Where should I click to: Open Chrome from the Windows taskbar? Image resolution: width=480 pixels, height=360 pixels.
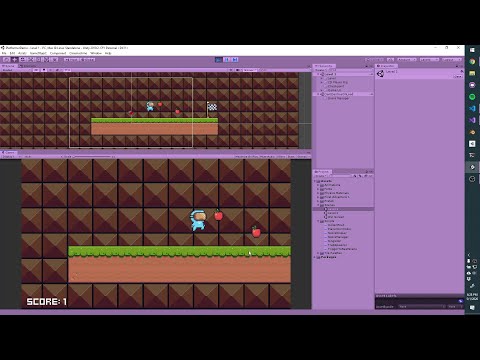[x=472, y=61]
